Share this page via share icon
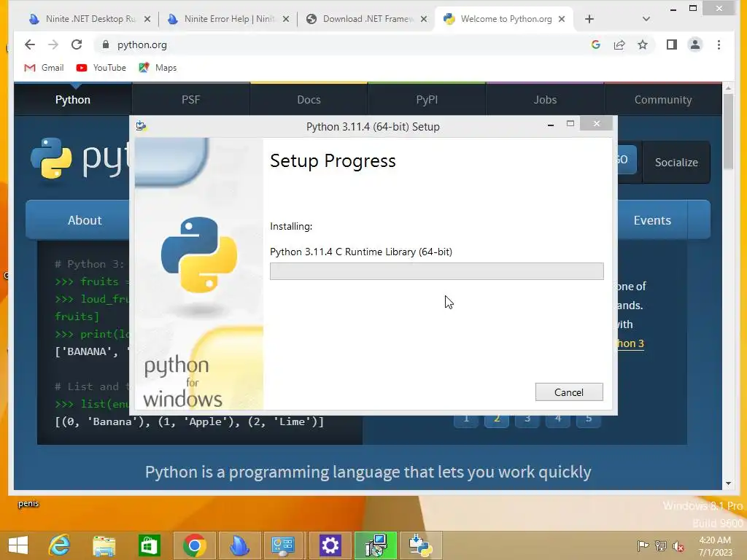747x560 pixels. (619, 44)
